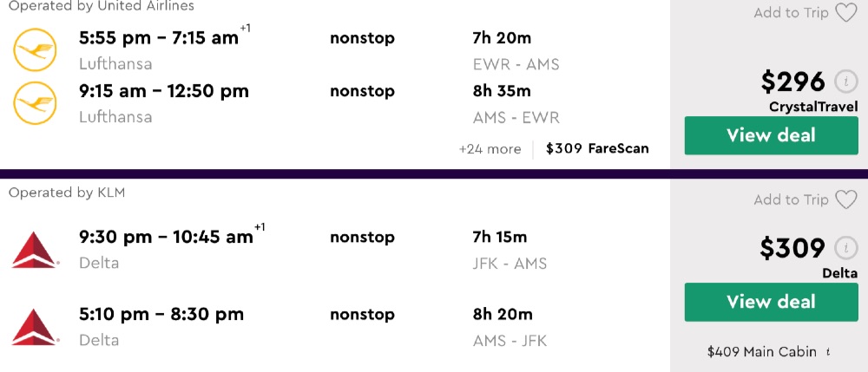
Task: Save the Lufthansa flight with heart icon
Action: pos(845,13)
